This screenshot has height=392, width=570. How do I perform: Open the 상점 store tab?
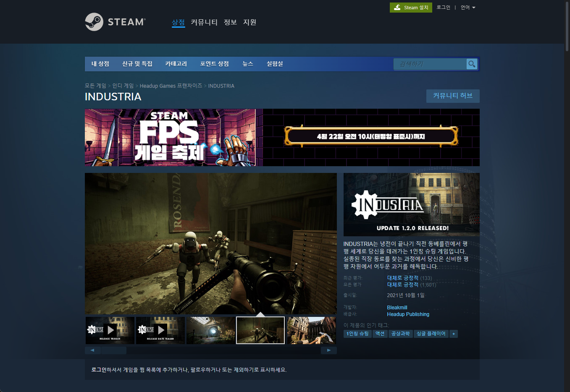[x=178, y=22]
